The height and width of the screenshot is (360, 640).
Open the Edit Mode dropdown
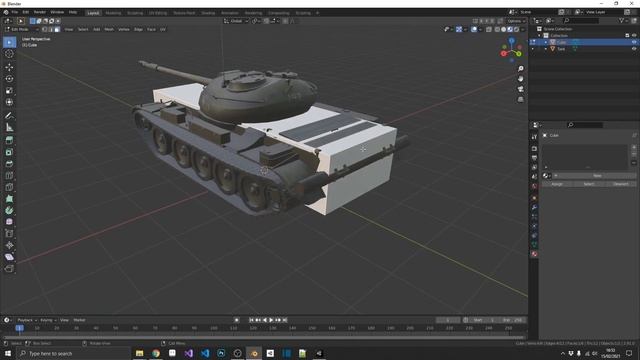(x=21, y=29)
